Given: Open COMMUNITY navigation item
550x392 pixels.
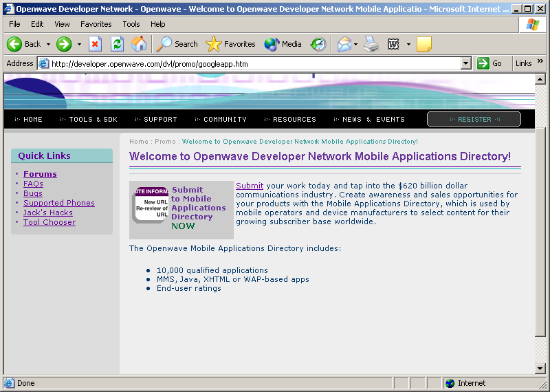Looking at the screenshot, I should 225,120.
